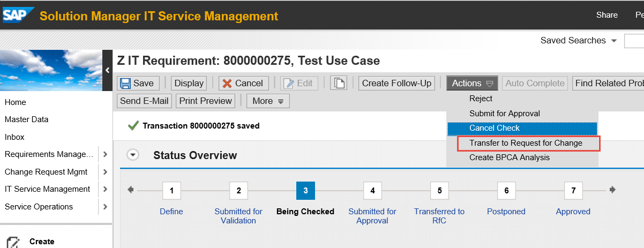Click the copy document icon in toolbar
The image size is (644, 248).
[339, 83]
